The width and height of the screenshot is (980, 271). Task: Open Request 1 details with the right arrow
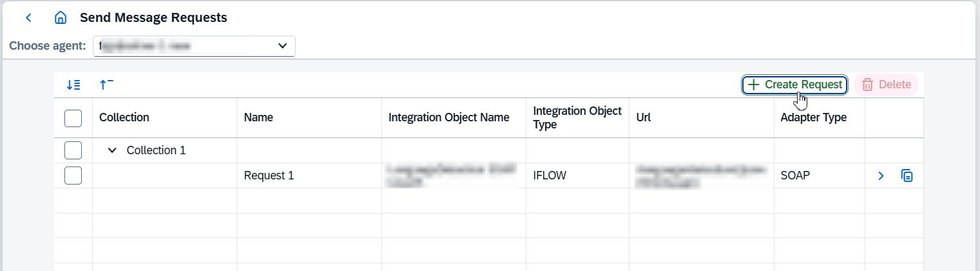coord(881,176)
